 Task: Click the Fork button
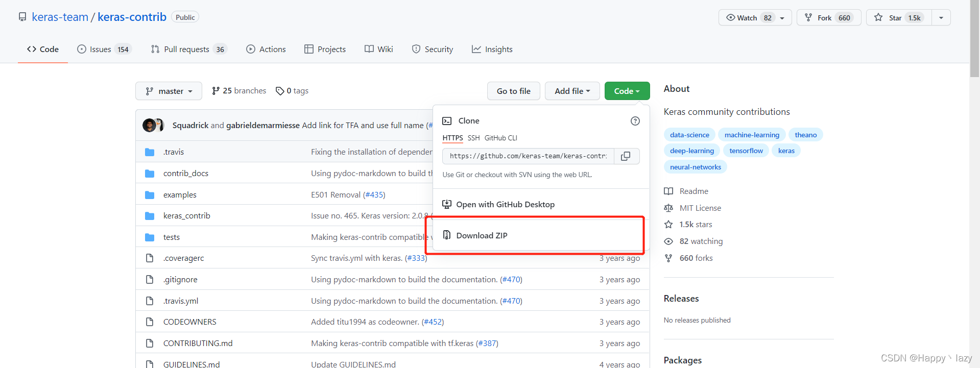tap(829, 17)
